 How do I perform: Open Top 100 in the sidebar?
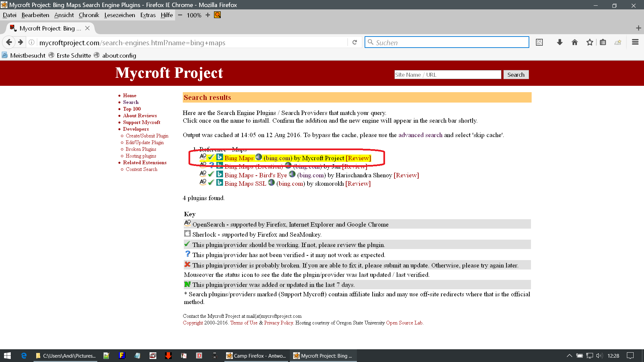(x=132, y=109)
